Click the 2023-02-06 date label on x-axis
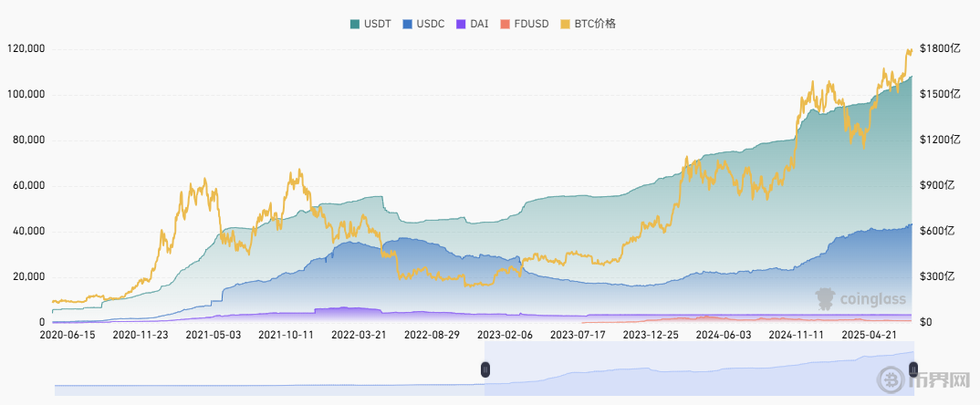The width and height of the screenshot is (980, 405). point(505,335)
